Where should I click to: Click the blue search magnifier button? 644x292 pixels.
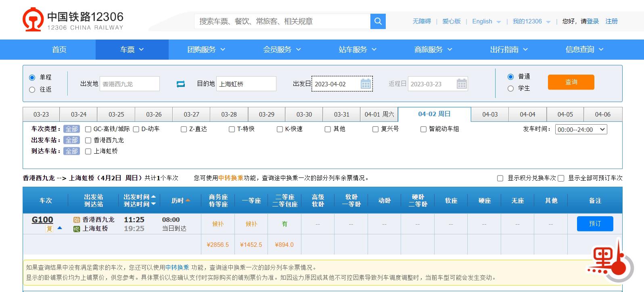point(378,21)
